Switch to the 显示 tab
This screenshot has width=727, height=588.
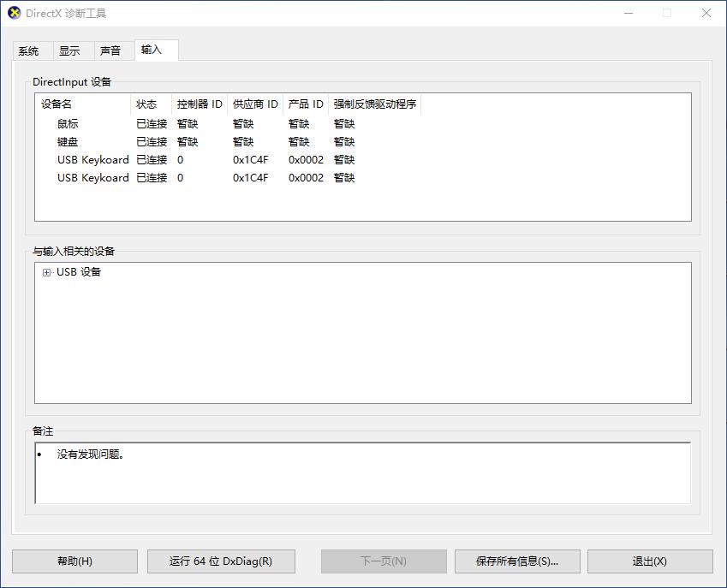(74, 50)
